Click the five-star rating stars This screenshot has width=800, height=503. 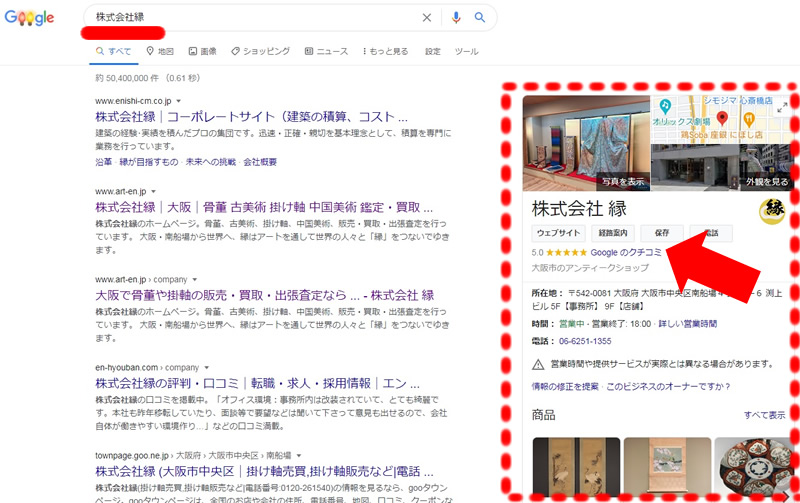(566, 253)
